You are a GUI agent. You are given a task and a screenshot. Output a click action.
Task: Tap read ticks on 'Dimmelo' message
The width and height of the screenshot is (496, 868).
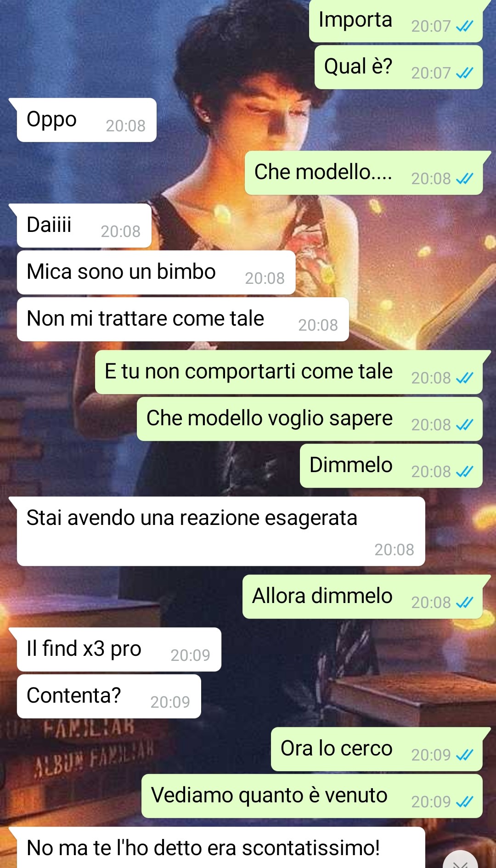point(464,472)
